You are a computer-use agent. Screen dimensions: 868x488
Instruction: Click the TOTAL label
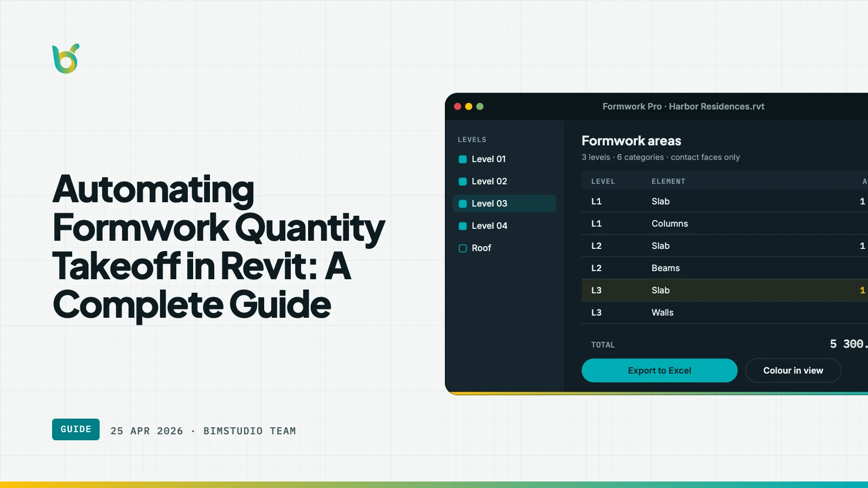[603, 345]
